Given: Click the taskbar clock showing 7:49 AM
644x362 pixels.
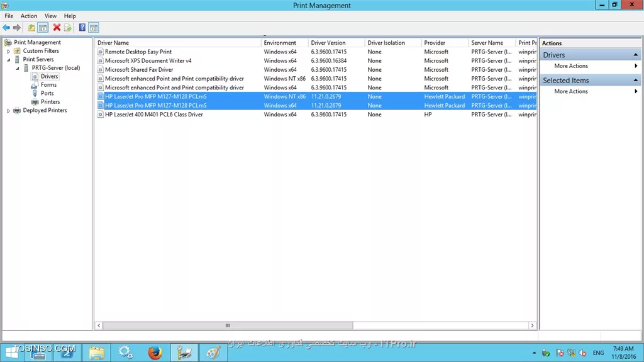Looking at the screenshot, I should 623,353.
